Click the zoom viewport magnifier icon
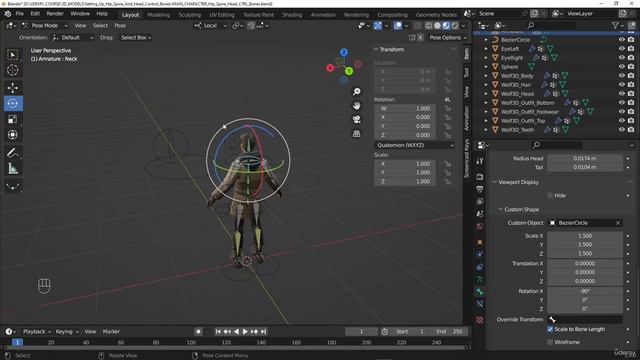Image resolution: width=640 pixels, height=360 pixels. coord(356,91)
